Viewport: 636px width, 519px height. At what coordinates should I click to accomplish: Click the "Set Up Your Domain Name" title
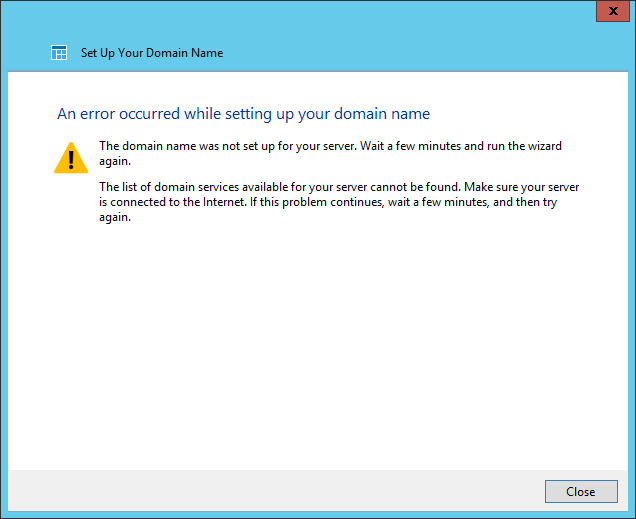click(151, 53)
